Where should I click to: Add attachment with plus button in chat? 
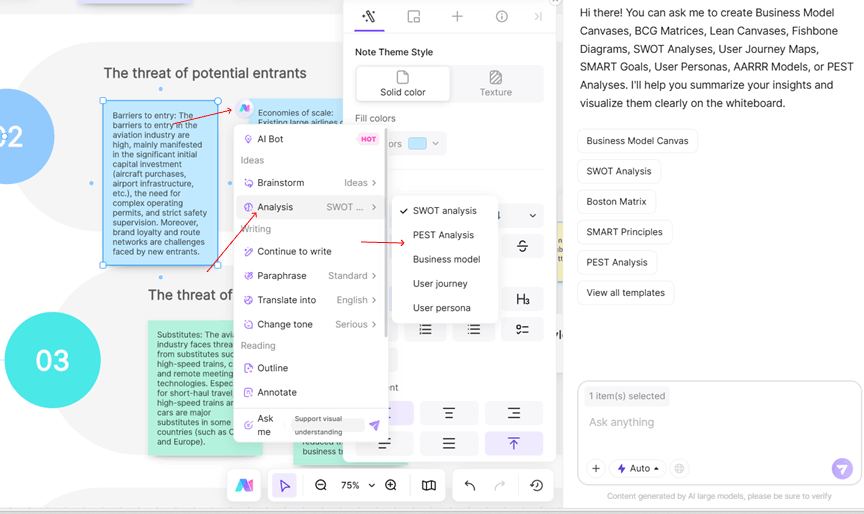pos(596,468)
